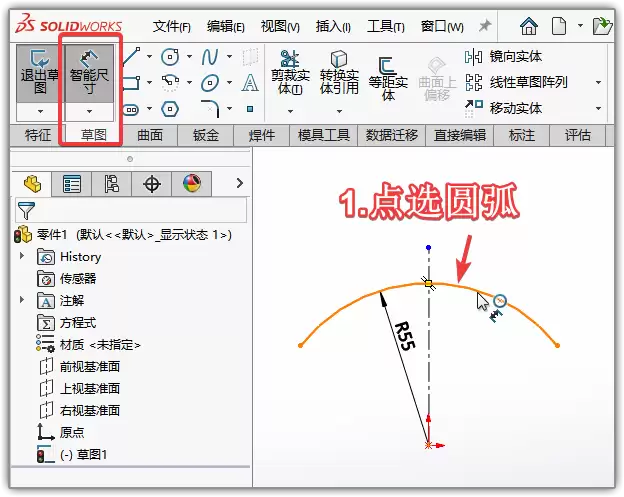Click Exit Sketch (退出草图) button
The width and height of the screenshot is (624, 497).
(40, 74)
